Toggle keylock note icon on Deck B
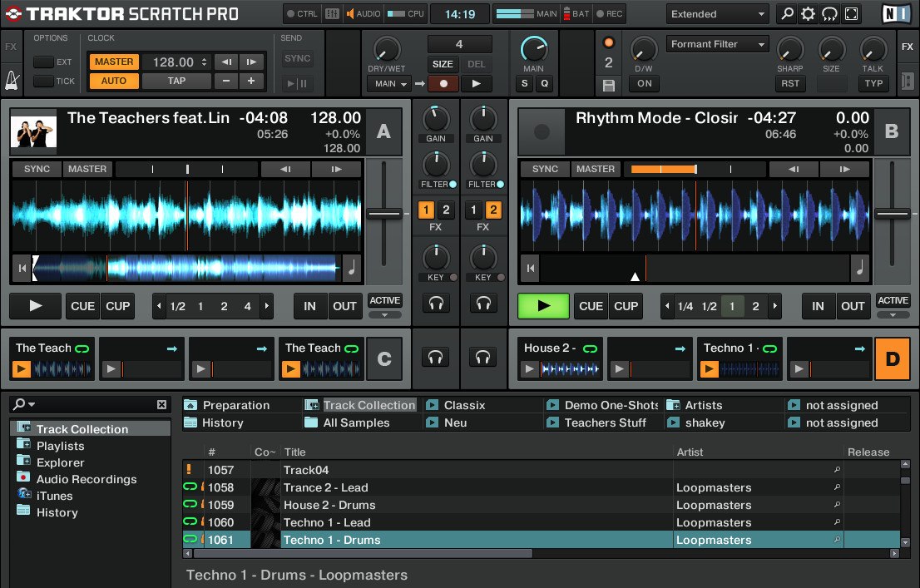The image size is (920, 588). click(859, 268)
